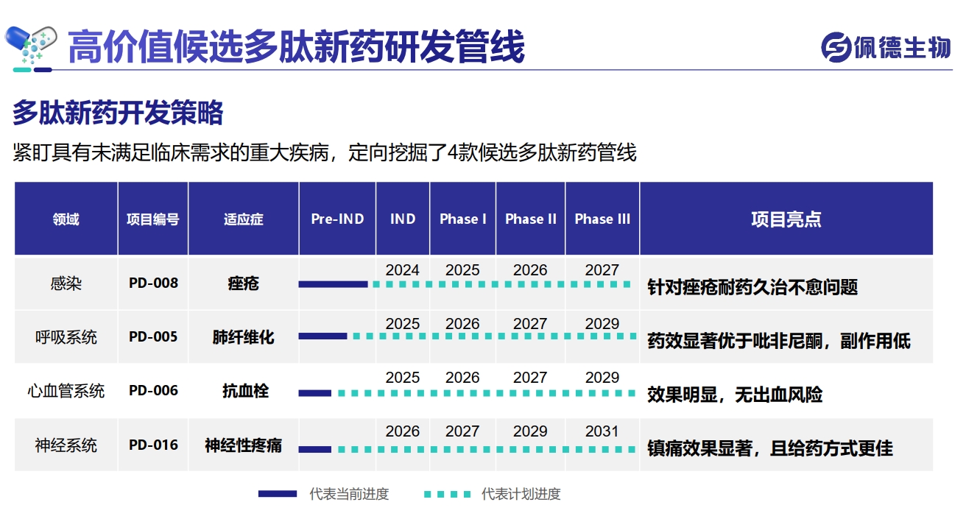Click the 神经性疼痛 indication cell
This screenshot has width=980, height=519.
click(244, 445)
